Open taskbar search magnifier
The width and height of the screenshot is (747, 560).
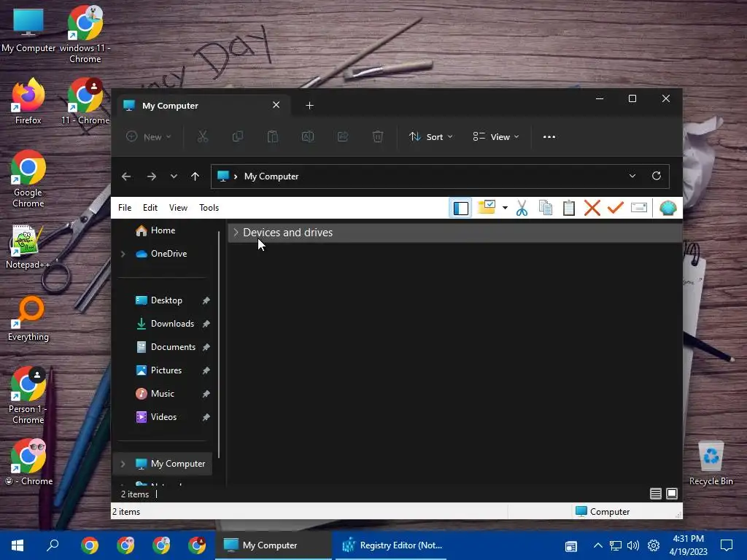tap(53, 545)
